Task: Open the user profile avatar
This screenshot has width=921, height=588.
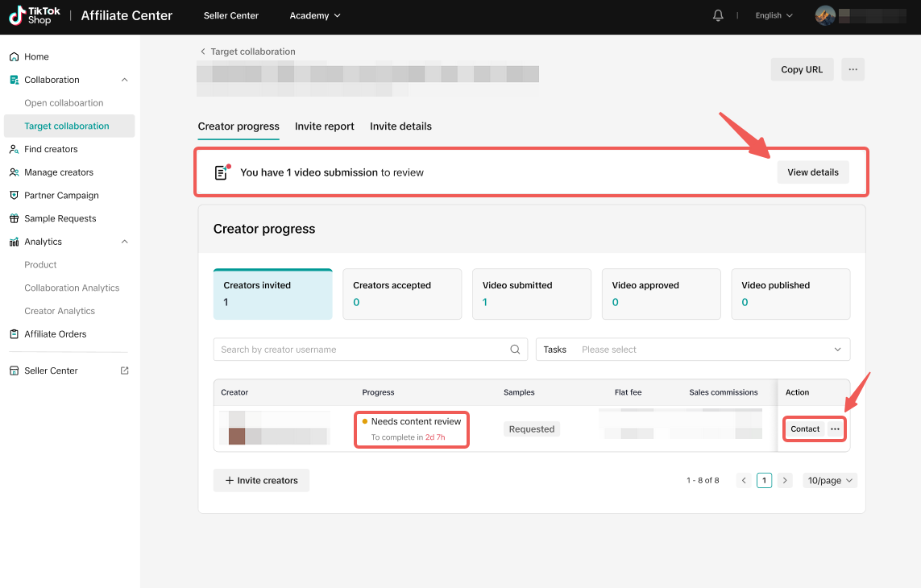Action: (825, 15)
